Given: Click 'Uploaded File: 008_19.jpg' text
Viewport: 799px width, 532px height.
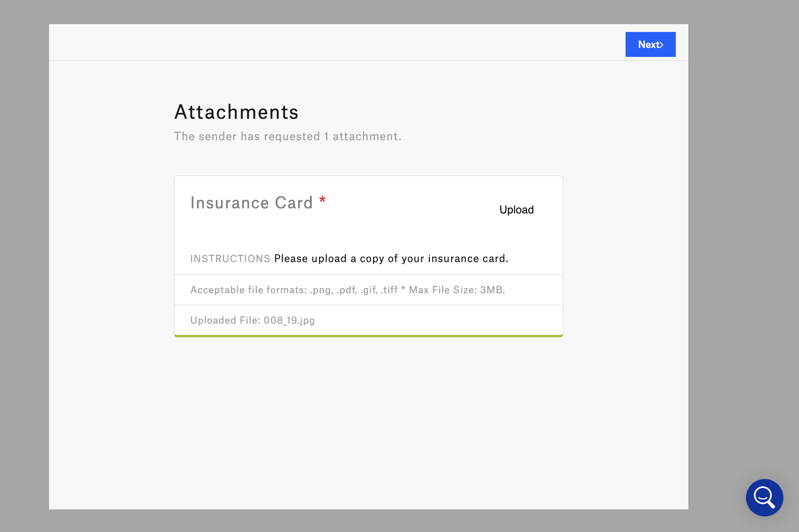Looking at the screenshot, I should 253,320.
